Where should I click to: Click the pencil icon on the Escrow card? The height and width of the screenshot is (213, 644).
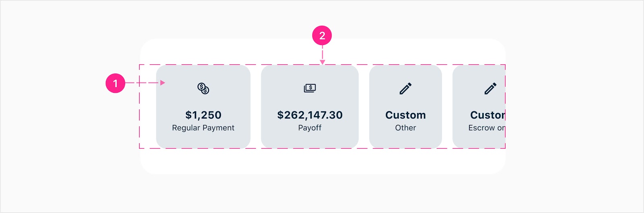click(490, 88)
